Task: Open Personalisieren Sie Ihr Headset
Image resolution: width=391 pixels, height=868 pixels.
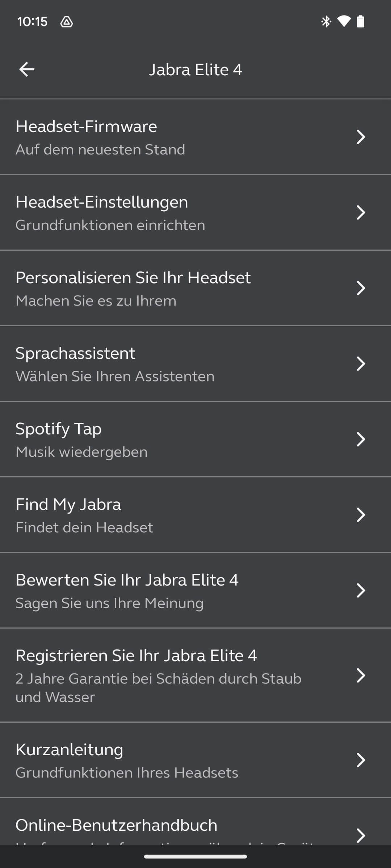Action: [x=145, y=288]
